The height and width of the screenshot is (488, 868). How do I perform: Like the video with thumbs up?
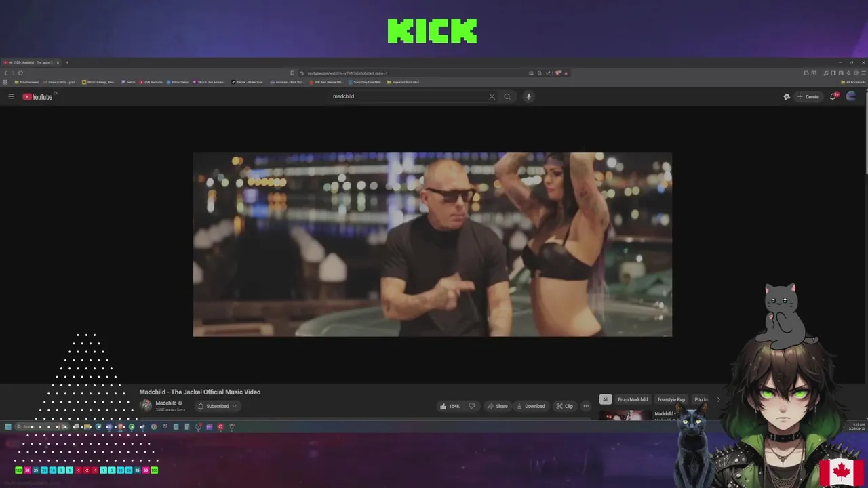coord(450,406)
